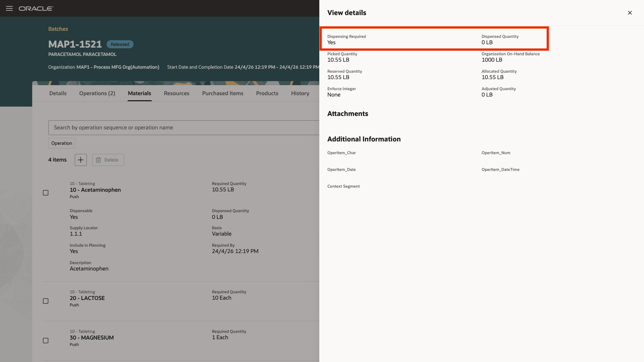Click the 10 - Acetaminophen item name
Image resolution: width=644 pixels, height=362 pixels.
95,190
